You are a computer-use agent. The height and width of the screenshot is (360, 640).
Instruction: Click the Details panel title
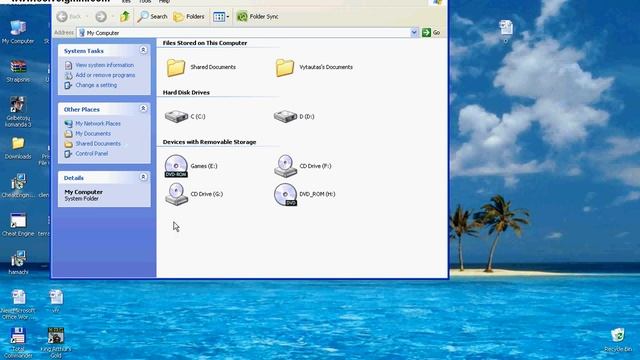[x=73, y=178]
